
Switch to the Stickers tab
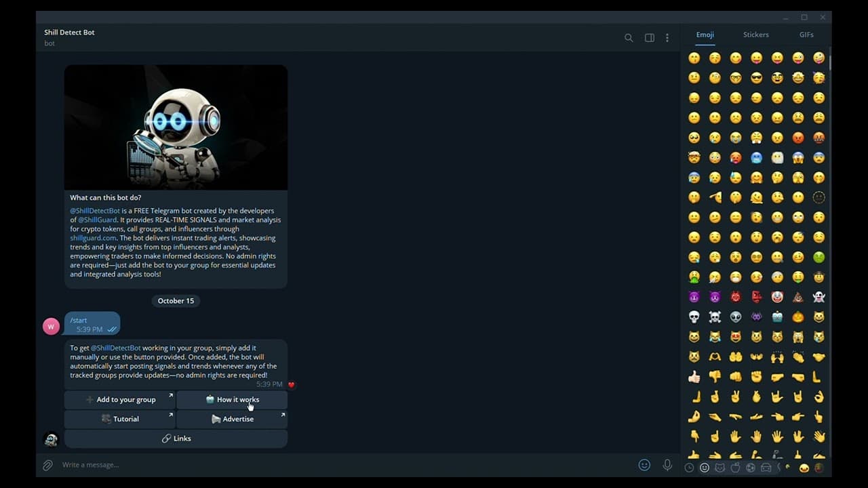coord(756,35)
